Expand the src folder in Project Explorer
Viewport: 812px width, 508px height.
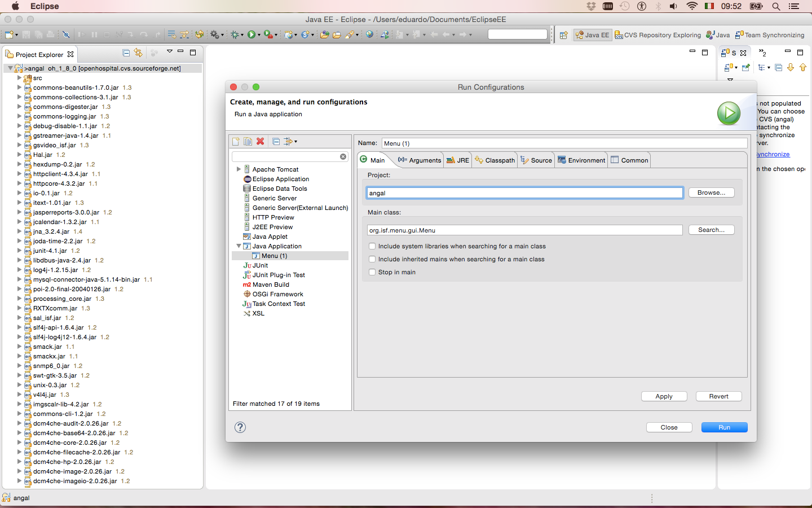pyautogui.click(x=19, y=78)
